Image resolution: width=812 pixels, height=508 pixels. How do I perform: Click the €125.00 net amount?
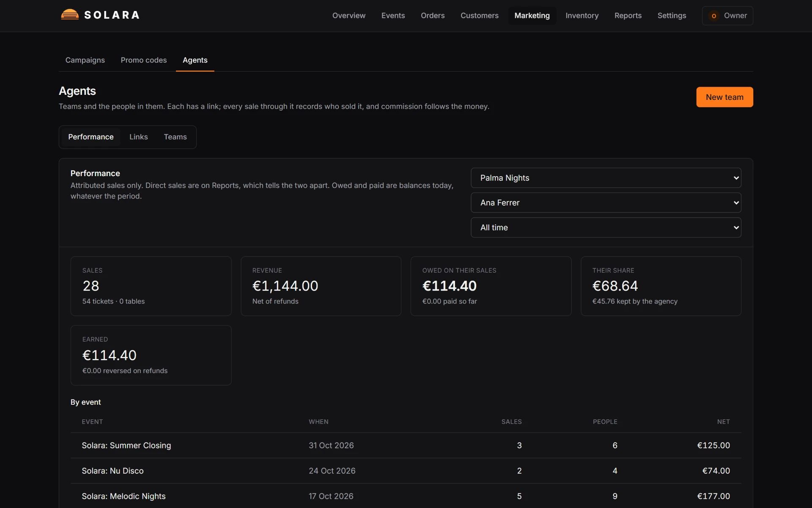(713, 445)
